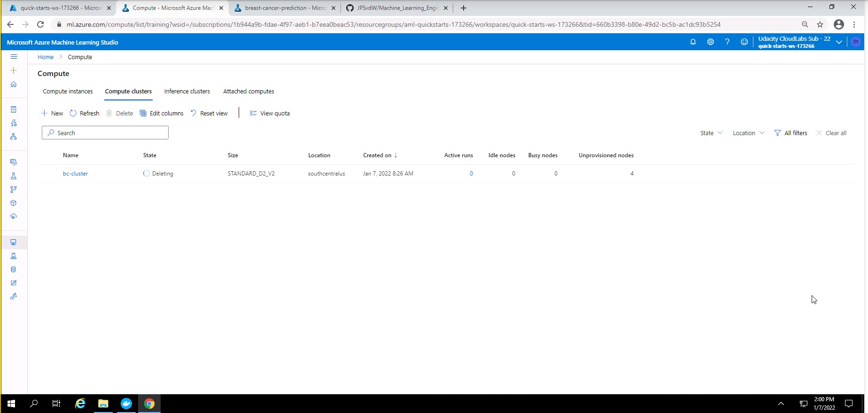Open Pipelines icon in sidebar
Screen dimensions: 868x413
(x=14, y=190)
